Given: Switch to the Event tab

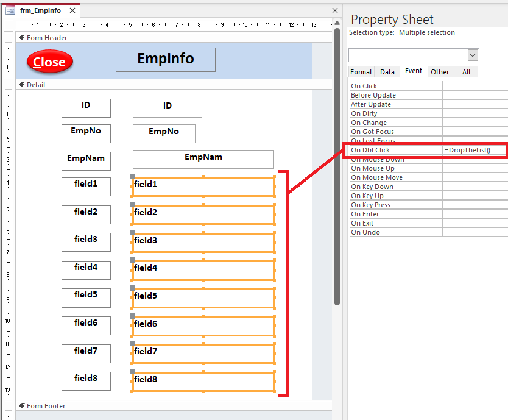Looking at the screenshot, I should [414, 71].
